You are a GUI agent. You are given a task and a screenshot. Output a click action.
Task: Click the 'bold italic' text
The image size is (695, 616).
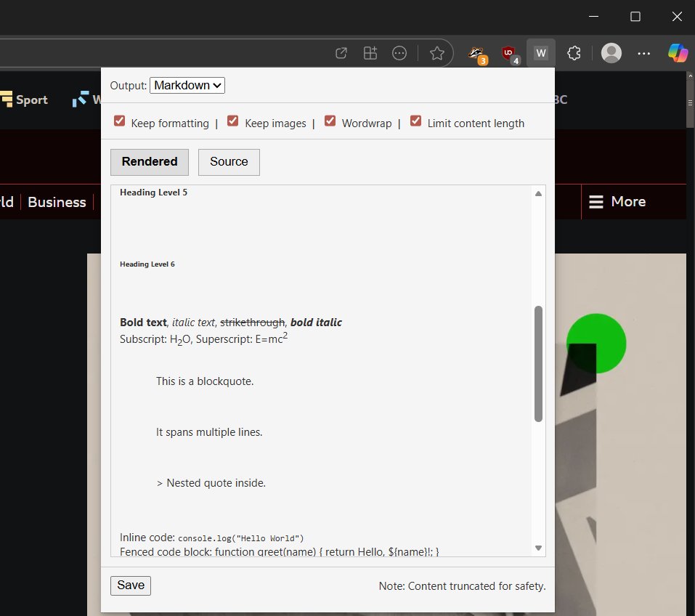point(316,323)
